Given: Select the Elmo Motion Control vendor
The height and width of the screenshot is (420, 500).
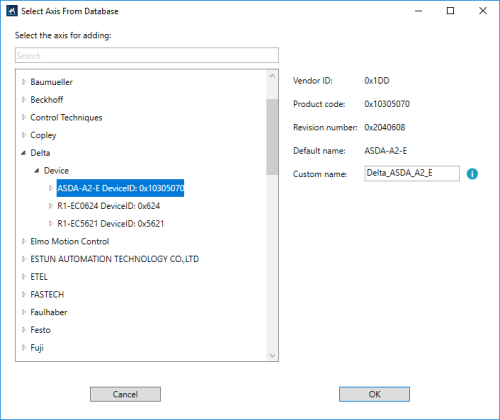Looking at the screenshot, I should click(x=70, y=241).
